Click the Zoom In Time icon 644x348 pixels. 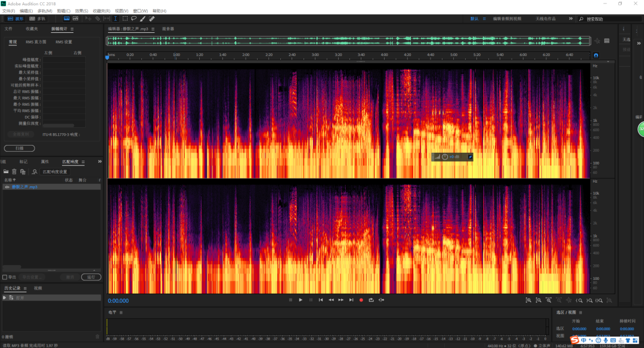click(x=549, y=300)
